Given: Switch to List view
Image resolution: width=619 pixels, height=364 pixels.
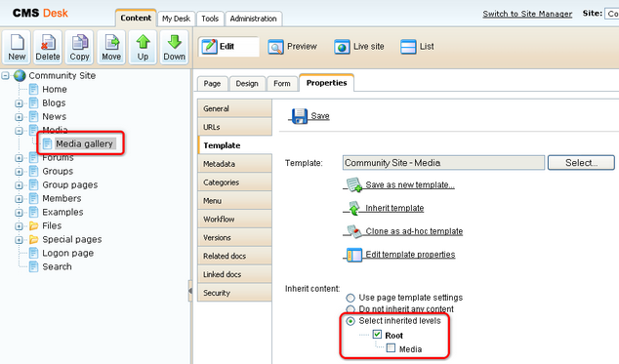Looking at the screenshot, I should coord(417,47).
